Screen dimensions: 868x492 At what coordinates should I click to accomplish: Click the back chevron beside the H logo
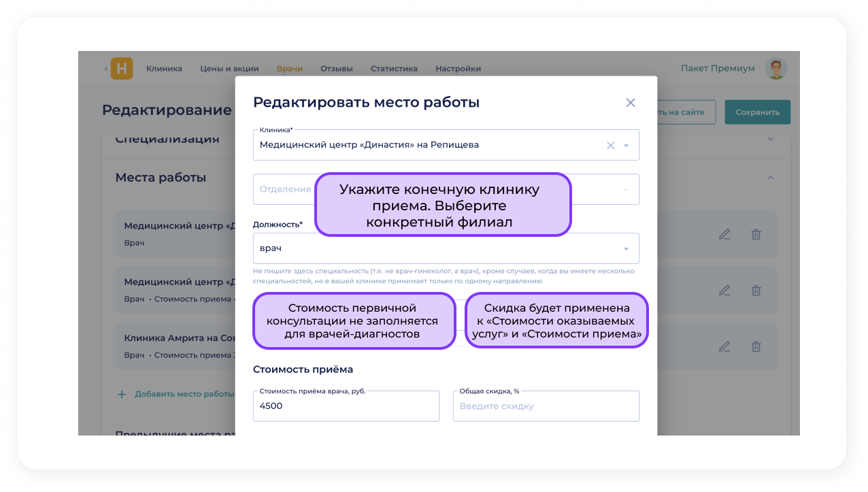coord(106,69)
